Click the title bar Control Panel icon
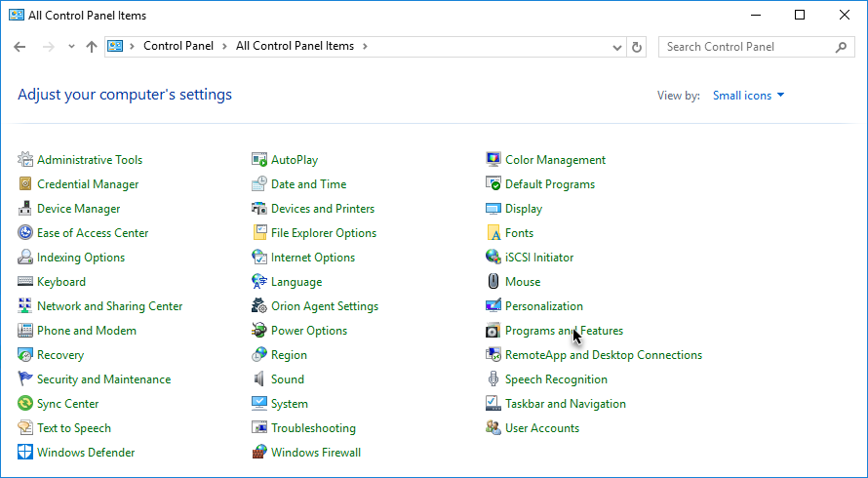 pyautogui.click(x=16, y=15)
